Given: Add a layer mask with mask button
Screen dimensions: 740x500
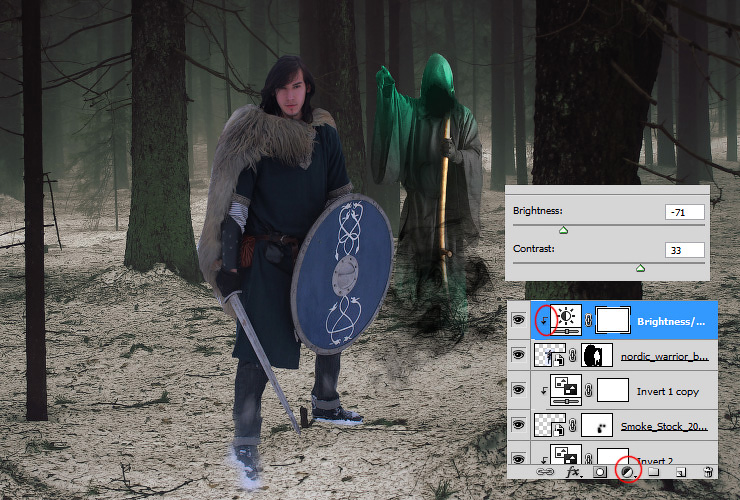Looking at the screenshot, I should 600,472.
